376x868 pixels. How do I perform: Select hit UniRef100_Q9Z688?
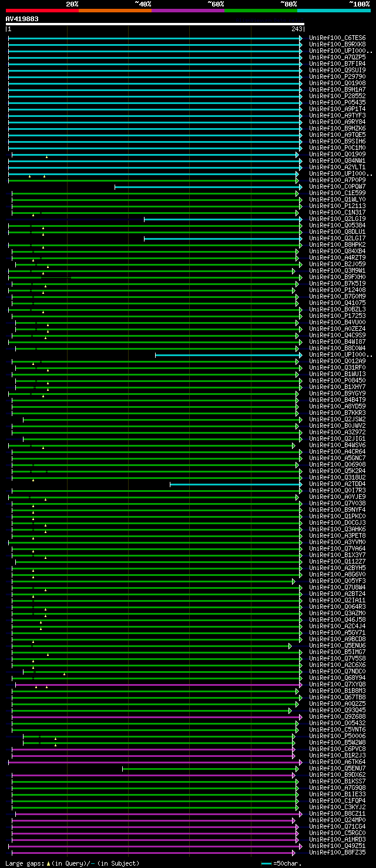click(x=337, y=716)
